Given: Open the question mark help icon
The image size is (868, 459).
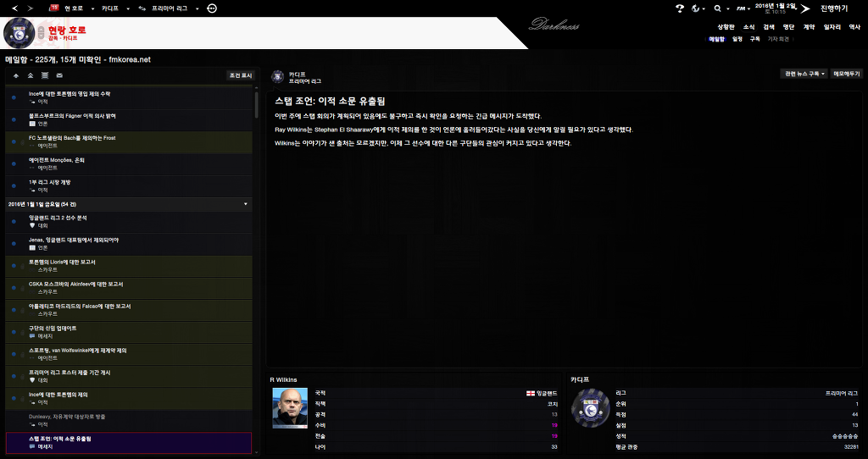Looking at the screenshot, I should point(680,8).
